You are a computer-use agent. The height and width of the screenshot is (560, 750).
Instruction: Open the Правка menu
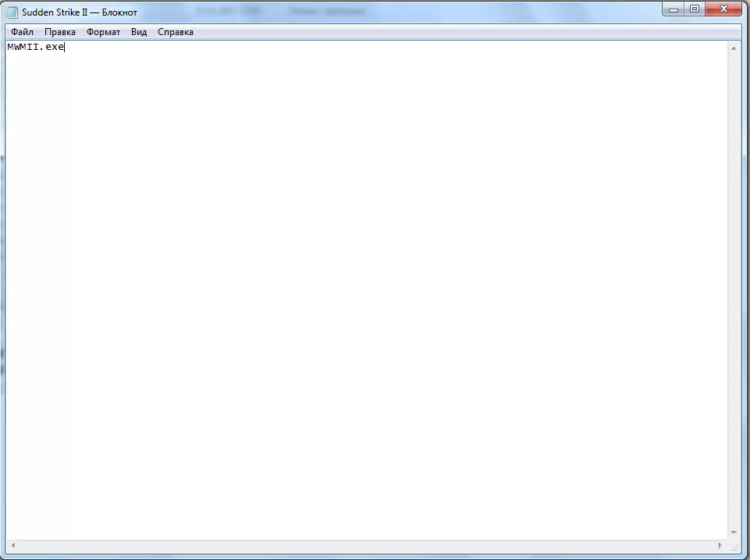click(x=60, y=32)
